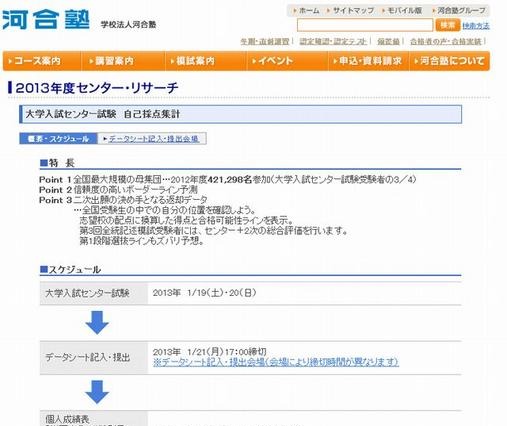This screenshot has height=426, width=507.
Task: Go to the モバイル版 link
Action: pos(404,11)
